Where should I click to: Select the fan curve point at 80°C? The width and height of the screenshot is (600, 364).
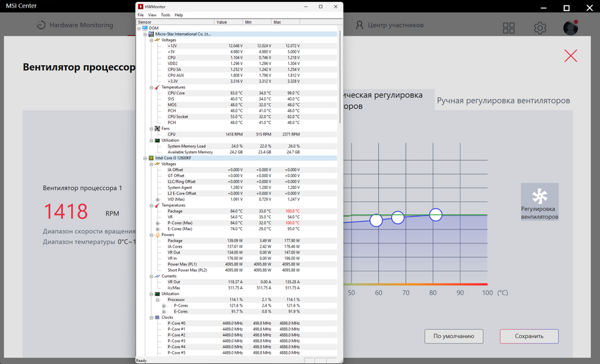coord(435,215)
